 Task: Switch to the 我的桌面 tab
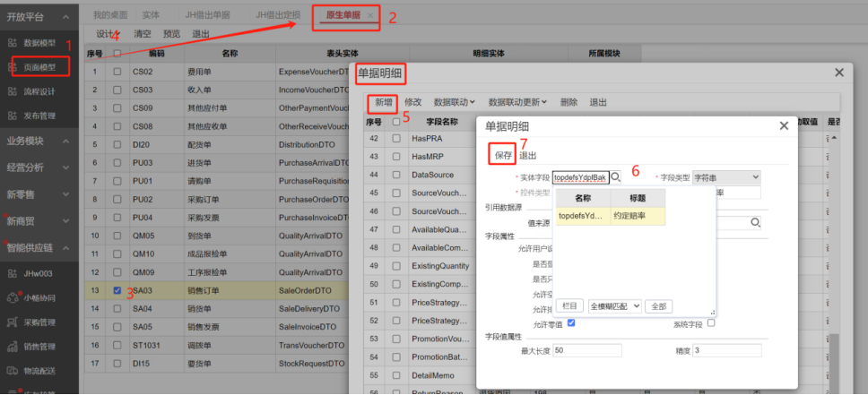(x=109, y=15)
